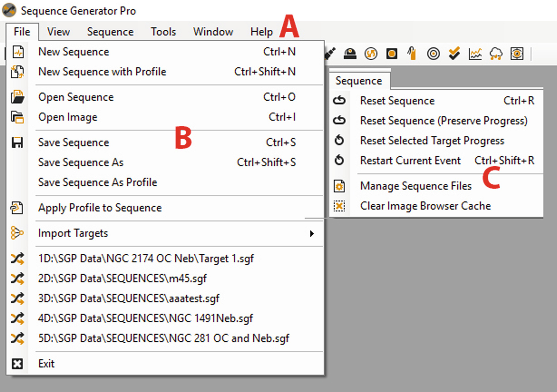Select Open Sequence entry
This screenshot has width=557, height=392.
[x=165, y=97]
